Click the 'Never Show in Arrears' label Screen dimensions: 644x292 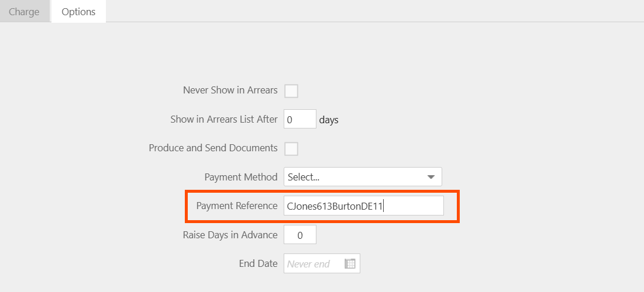click(x=230, y=90)
